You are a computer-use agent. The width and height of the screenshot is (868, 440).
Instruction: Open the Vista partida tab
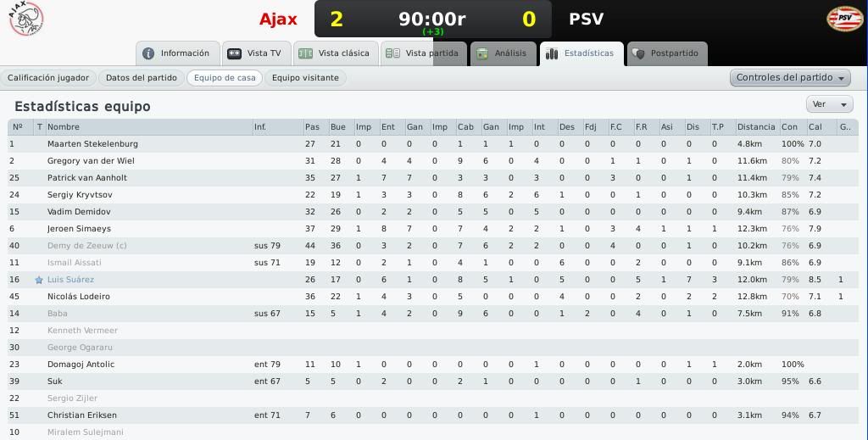(424, 53)
